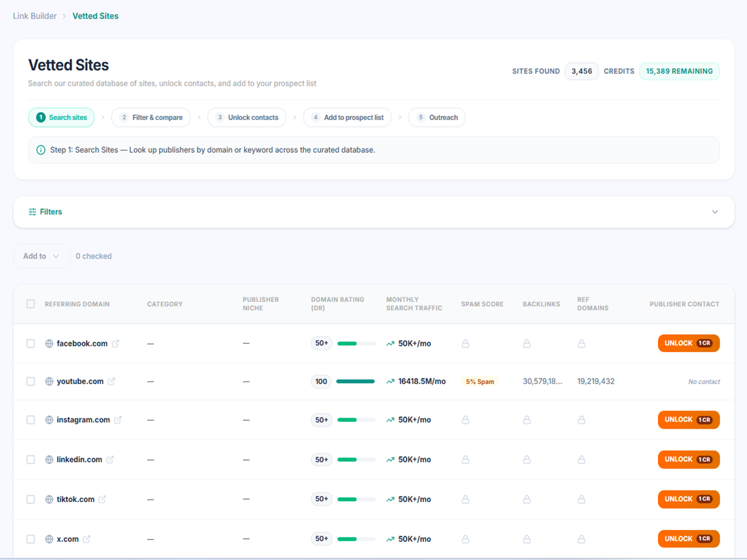Click globe icon beside linkedin.com

click(x=49, y=460)
